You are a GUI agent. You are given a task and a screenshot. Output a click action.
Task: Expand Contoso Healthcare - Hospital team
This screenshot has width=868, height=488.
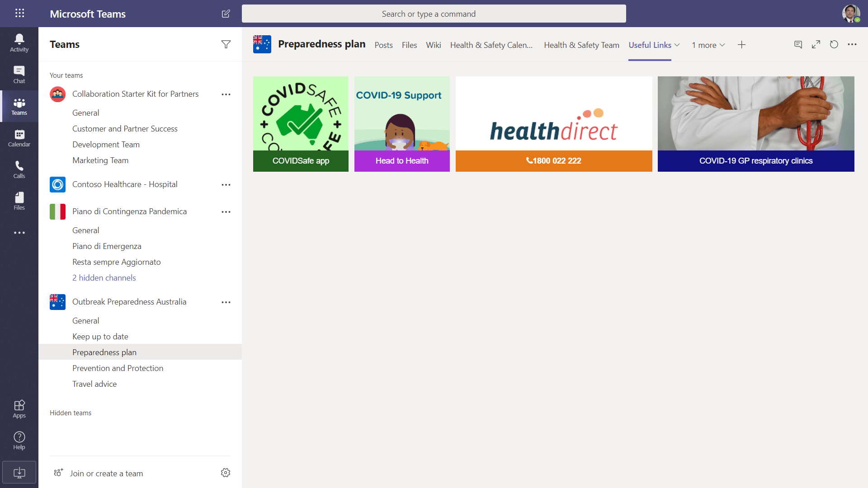[x=125, y=184]
